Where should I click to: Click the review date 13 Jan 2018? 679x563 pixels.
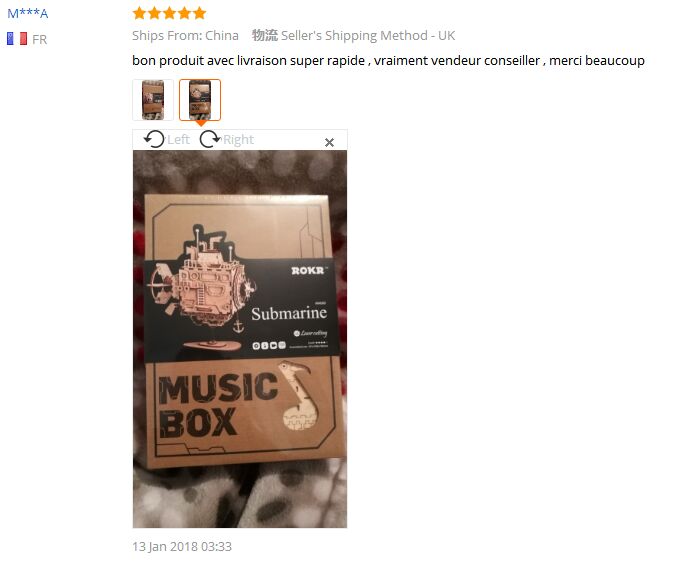(x=182, y=547)
